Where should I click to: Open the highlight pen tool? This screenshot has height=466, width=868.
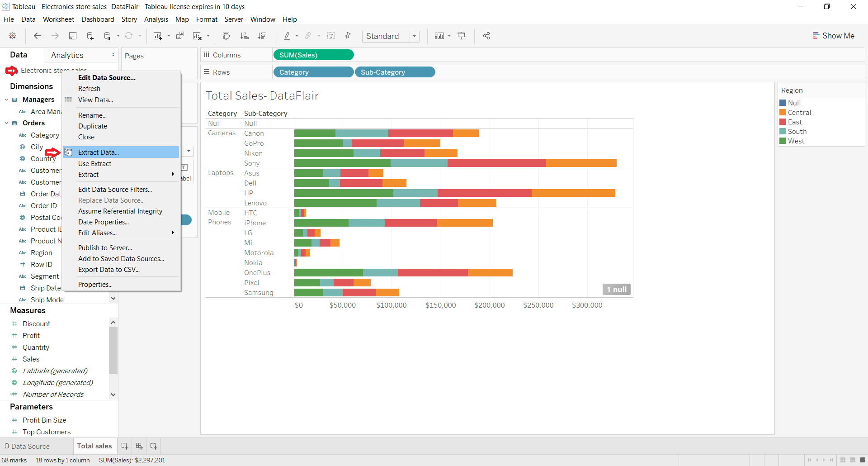tap(287, 36)
